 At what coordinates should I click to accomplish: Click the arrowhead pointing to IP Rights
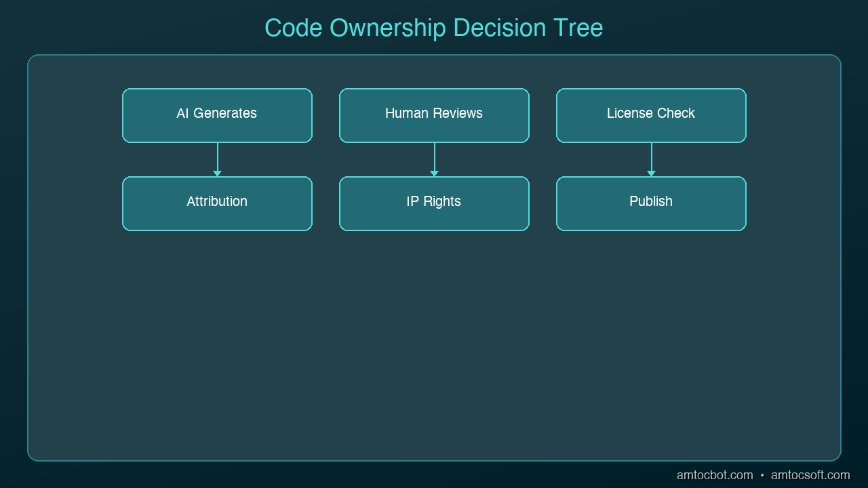click(434, 174)
